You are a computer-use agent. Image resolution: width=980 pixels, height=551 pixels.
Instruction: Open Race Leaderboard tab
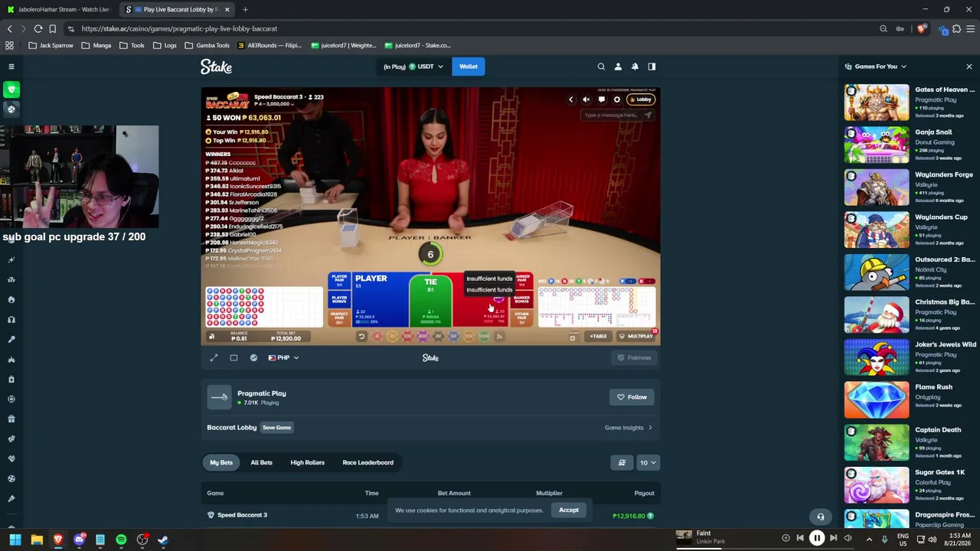[x=367, y=462]
